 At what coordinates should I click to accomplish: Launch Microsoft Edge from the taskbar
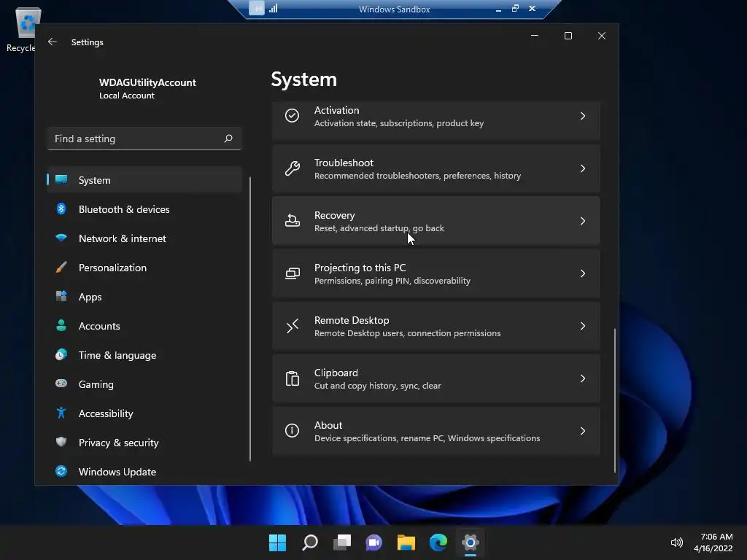click(x=438, y=542)
